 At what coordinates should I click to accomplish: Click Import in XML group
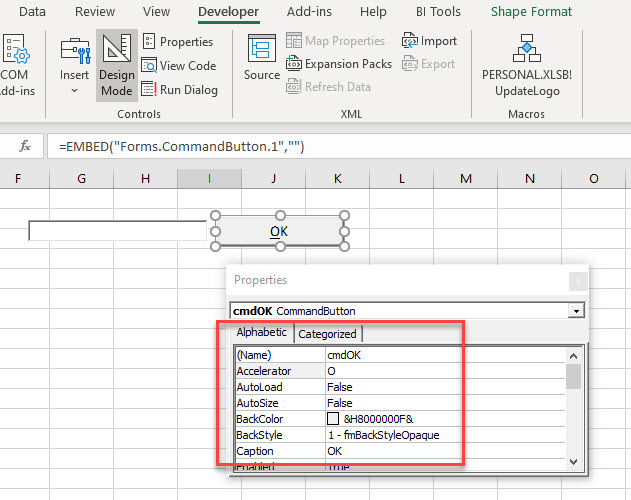point(430,41)
